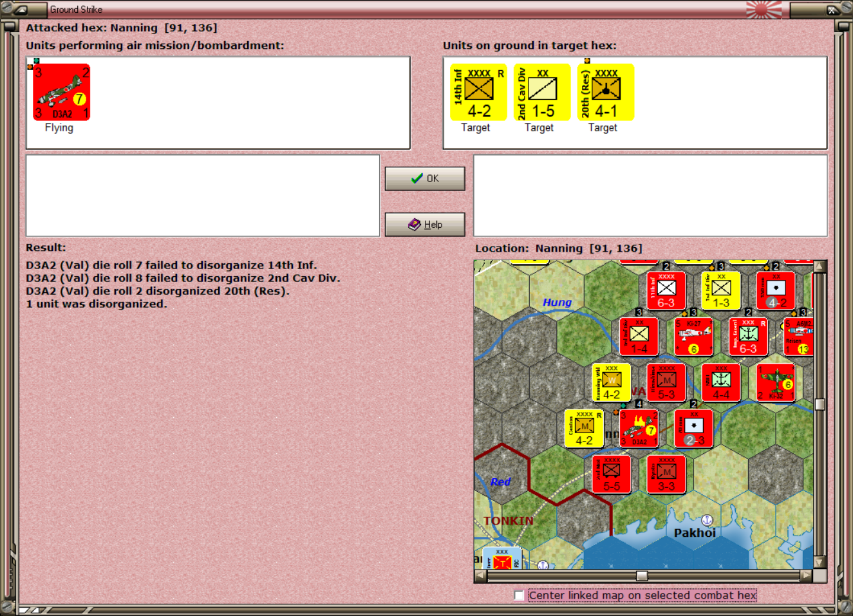Click the red 5-5 army unit on map

coord(611,474)
